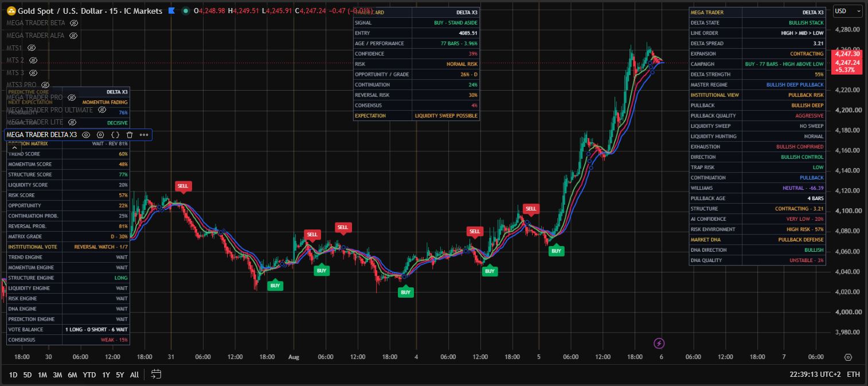Select the 5Y time range
The width and height of the screenshot is (868, 386).
(120, 375)
